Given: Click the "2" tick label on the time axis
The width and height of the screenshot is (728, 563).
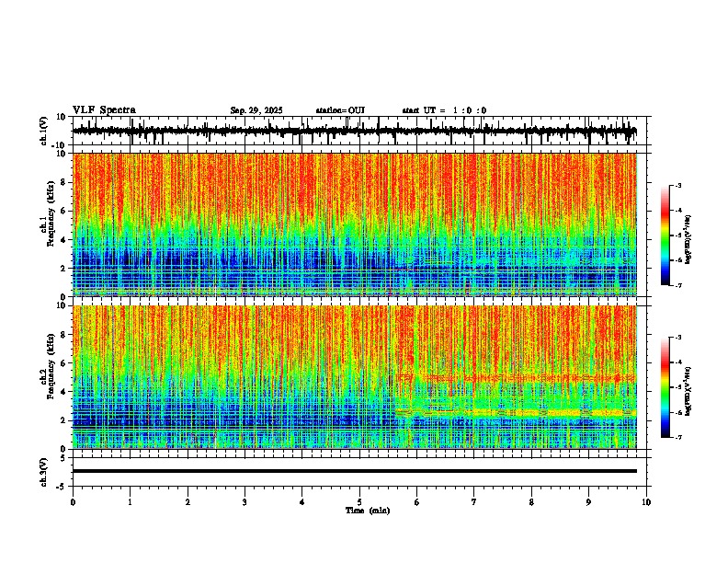Looking at the screenshot, I should coord(188,502).
